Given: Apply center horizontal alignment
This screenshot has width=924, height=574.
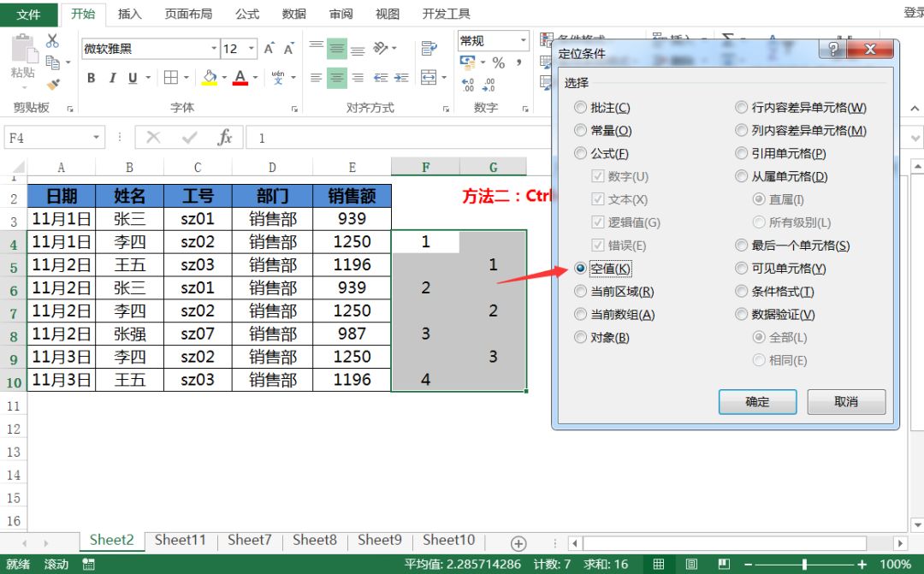Looking at the screenshot, I should coord(336,78).
